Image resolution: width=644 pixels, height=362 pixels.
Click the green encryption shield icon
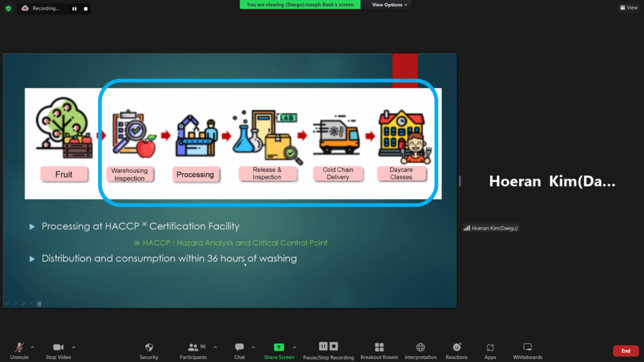(8, 8)
